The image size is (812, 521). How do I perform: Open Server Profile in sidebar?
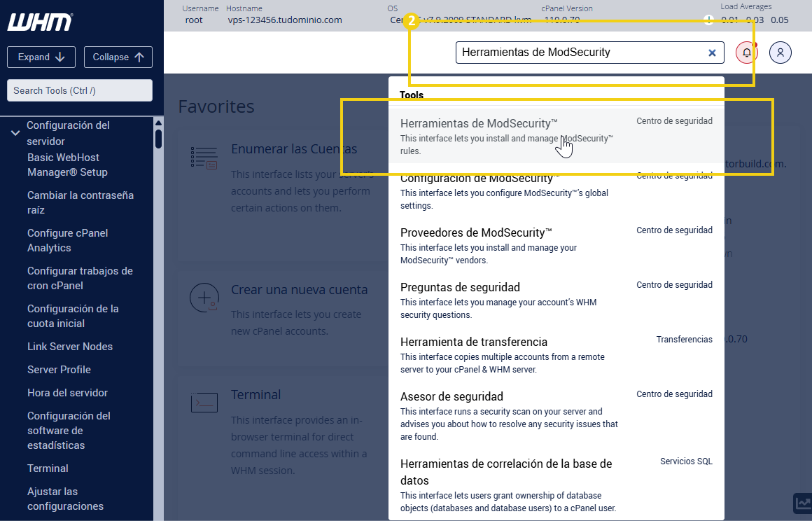59,369
